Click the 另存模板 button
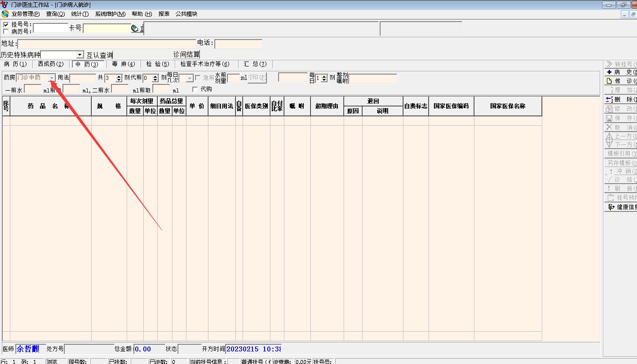This screenshot has width=637, height=364. click(x=620, y=163)
